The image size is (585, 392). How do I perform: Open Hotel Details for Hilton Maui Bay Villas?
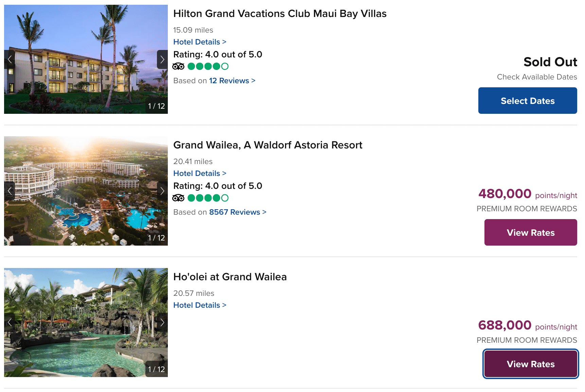click(x=199, y=42)
